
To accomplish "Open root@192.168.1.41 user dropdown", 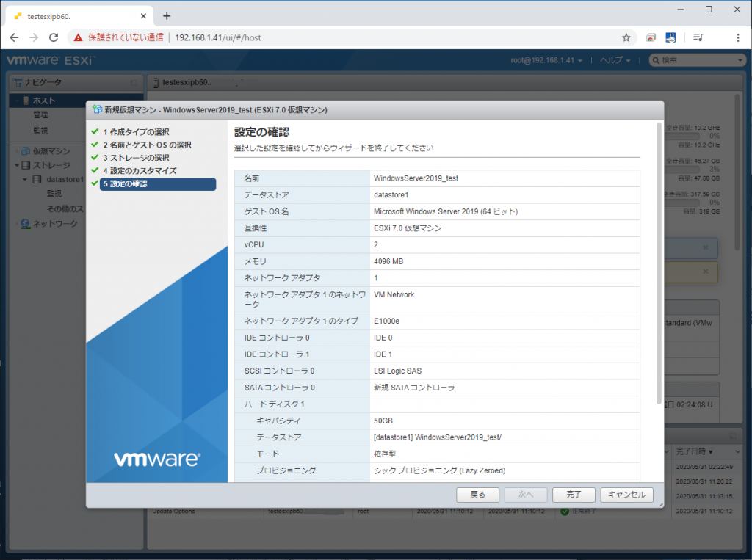I will coord(546,60).
